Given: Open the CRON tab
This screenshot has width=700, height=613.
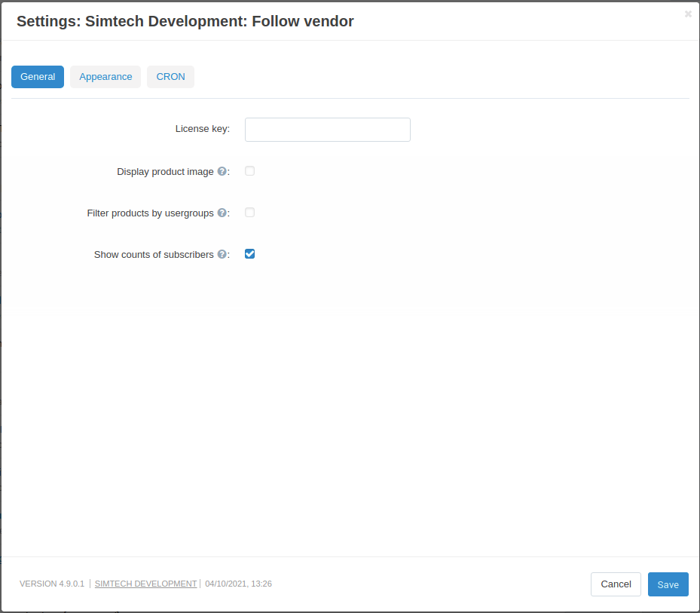Looking at the screenshot, I should coord(170,77).
